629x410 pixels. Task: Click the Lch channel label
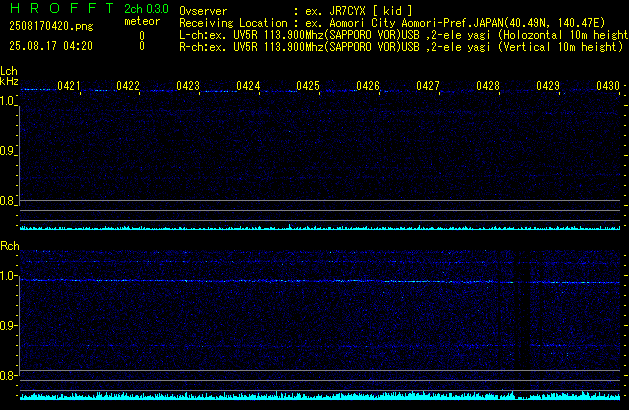[9, 71]
